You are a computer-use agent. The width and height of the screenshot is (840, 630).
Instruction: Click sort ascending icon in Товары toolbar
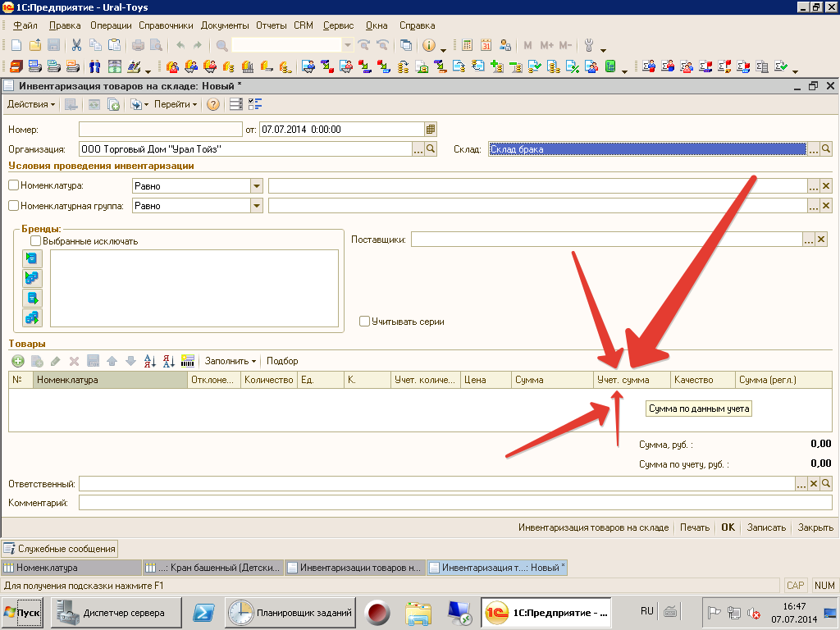click(150, 361)
